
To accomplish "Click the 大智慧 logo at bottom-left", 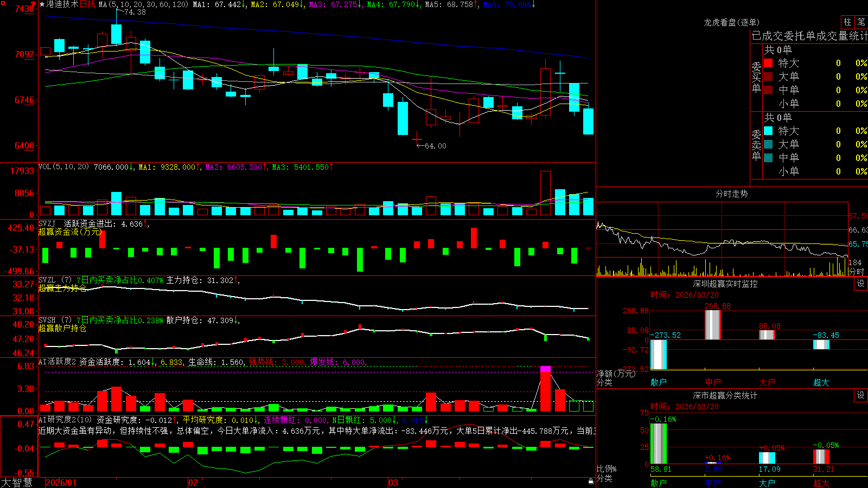I will [17, 483].
